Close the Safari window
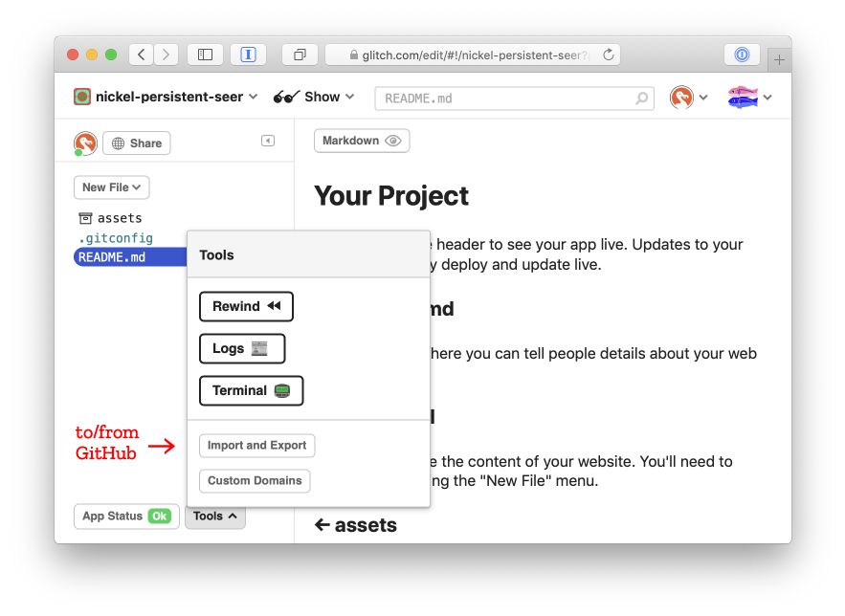 click(x=73, y=55)
